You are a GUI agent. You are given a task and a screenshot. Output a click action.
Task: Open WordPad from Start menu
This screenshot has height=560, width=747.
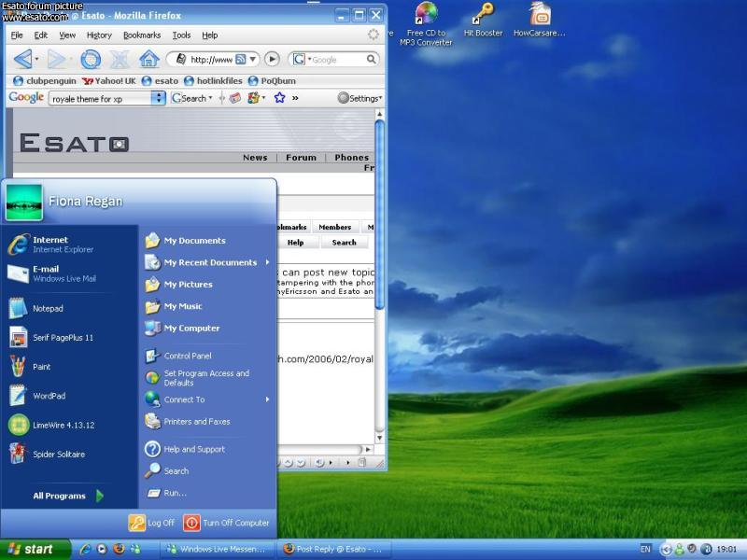click(x=37, y=395)
